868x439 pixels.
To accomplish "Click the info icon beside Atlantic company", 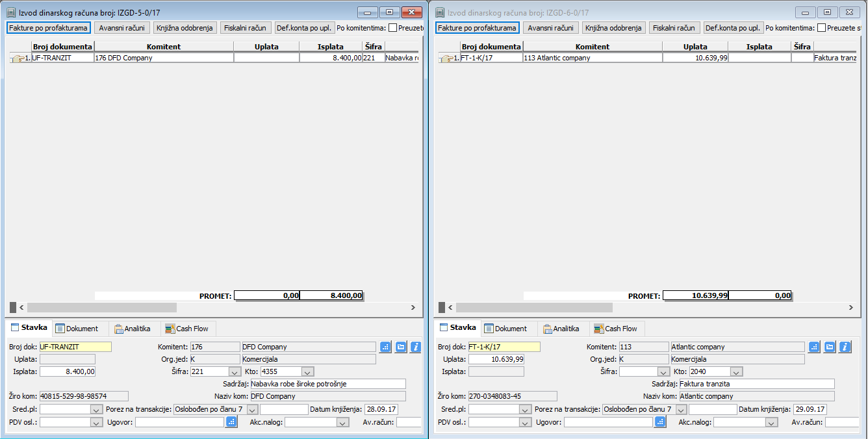I will (x=845, y=347).
